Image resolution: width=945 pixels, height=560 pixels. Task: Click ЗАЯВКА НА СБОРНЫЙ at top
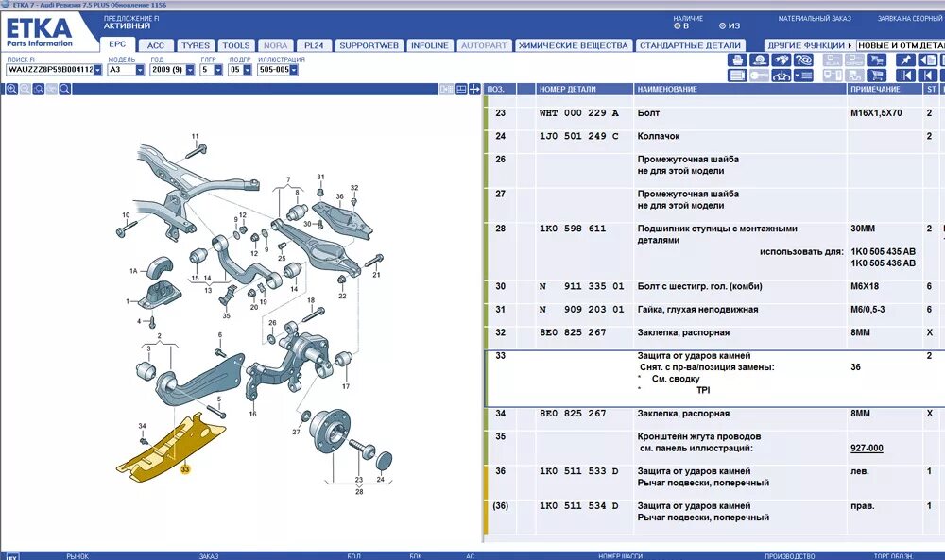pyautogui.click(x=909, y=19)
